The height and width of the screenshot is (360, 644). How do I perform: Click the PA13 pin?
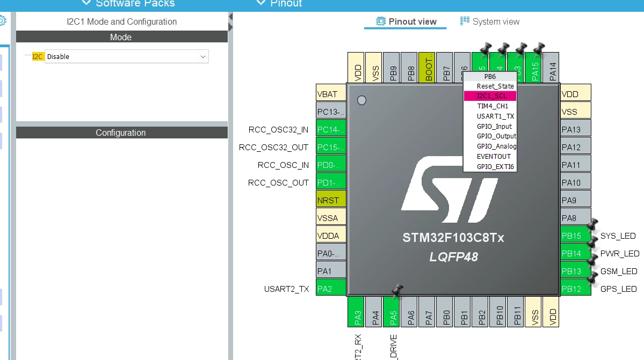click(x=576, y=129)
